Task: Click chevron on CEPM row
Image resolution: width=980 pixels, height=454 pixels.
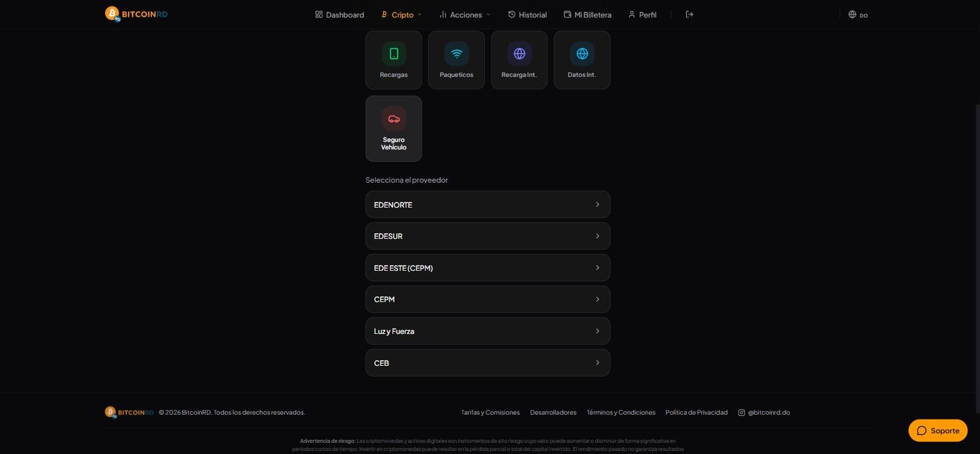Action: click(x=597, y=300)
